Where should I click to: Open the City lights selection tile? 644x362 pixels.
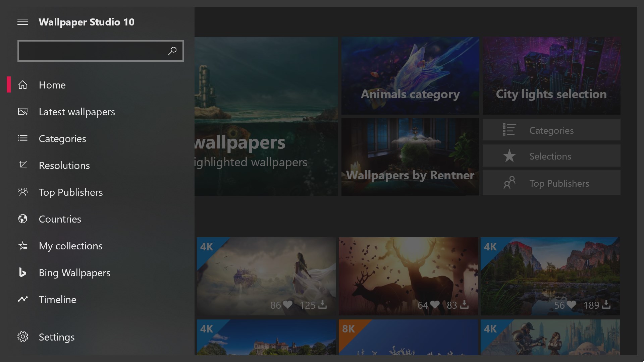point(551,75)
